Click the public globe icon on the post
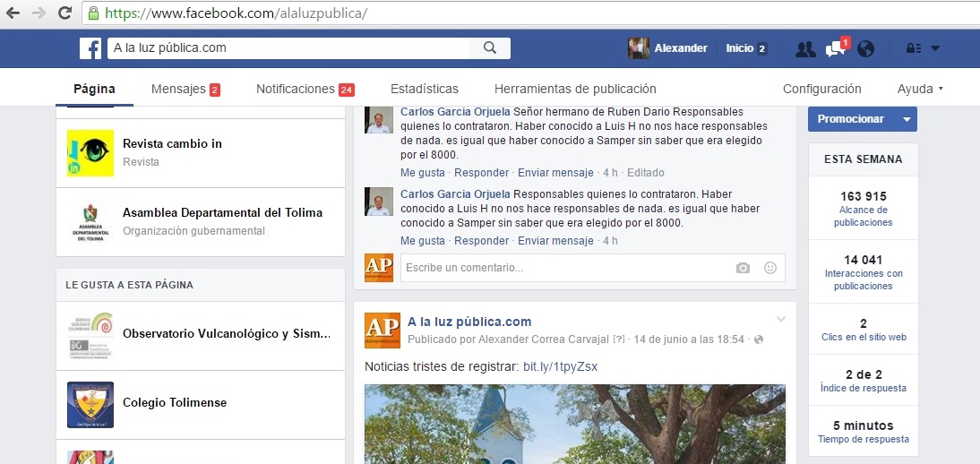 click(759, 339)
